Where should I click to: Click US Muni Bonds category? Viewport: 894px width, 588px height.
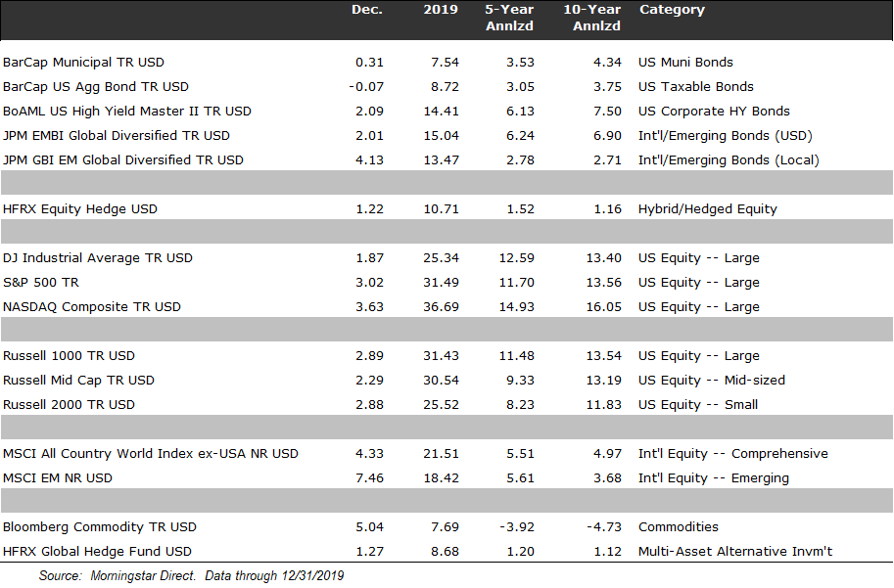[685, 62]
